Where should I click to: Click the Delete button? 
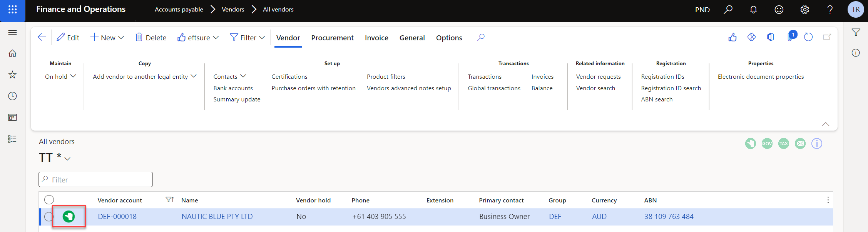tap(151, 38)
